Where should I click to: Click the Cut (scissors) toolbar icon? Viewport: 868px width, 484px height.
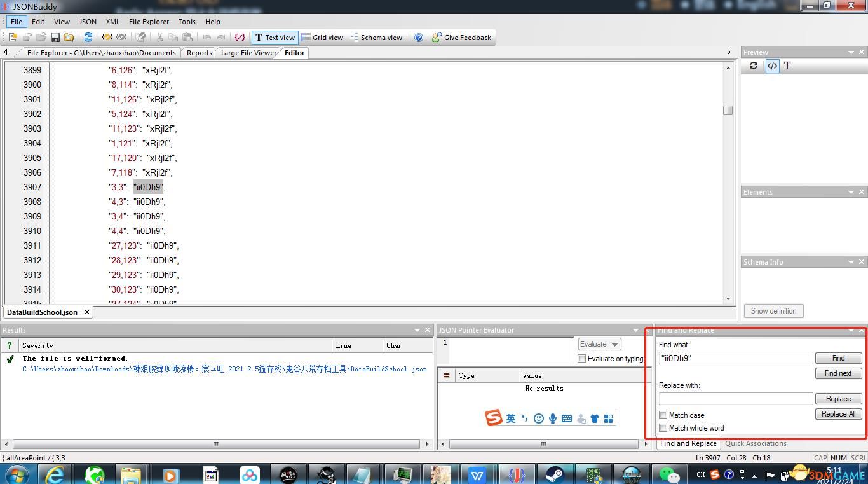pos(159,38)
